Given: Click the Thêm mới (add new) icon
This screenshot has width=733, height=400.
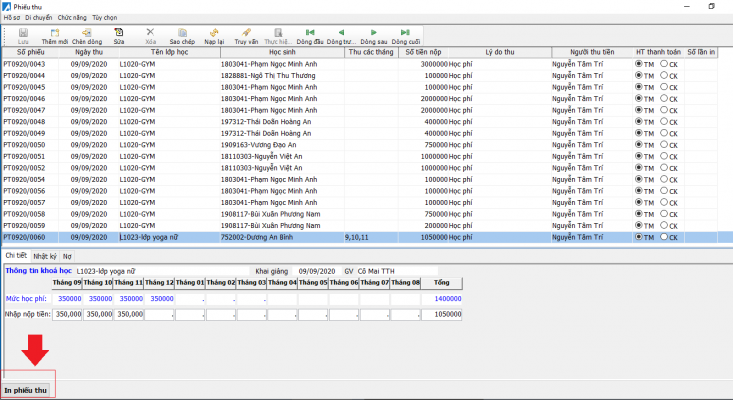Looking at the screenshot, I should point(55,33).
